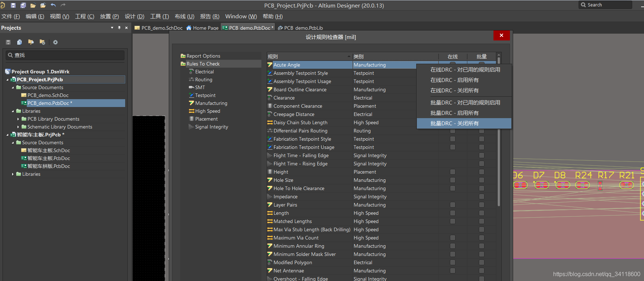Sort rules by the 类别 column header
Screen dimensions: 644x281
pos(395,57)
